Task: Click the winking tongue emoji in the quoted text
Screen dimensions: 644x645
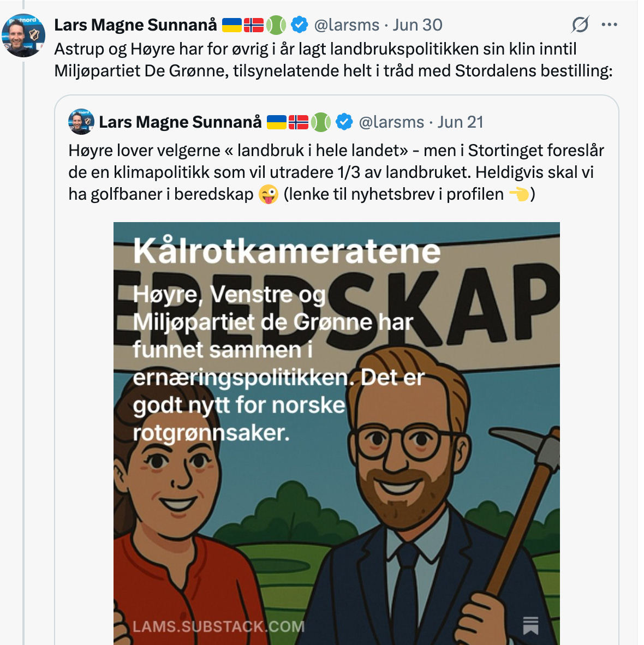Action: pyautogui.click(x=269, y=194)
